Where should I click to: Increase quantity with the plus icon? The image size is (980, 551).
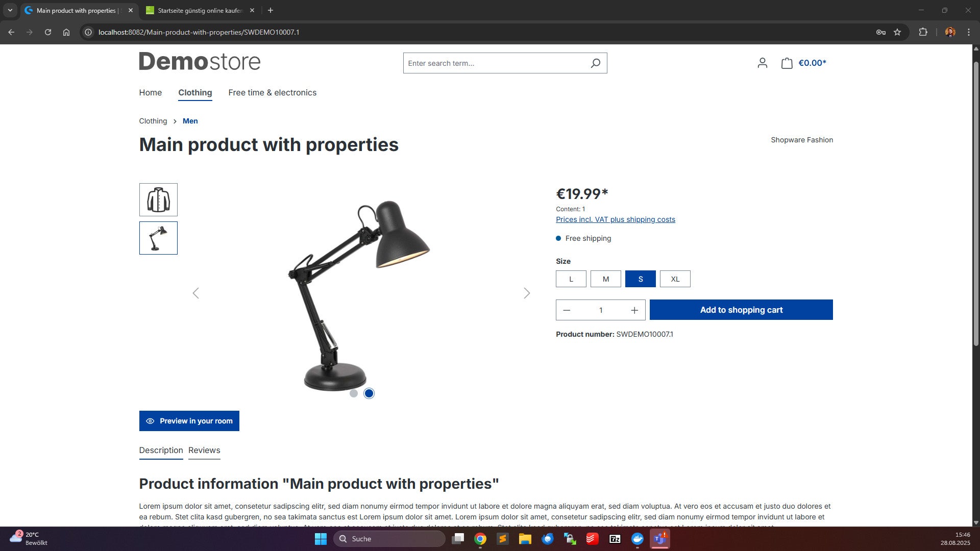[x=634, y=310]
